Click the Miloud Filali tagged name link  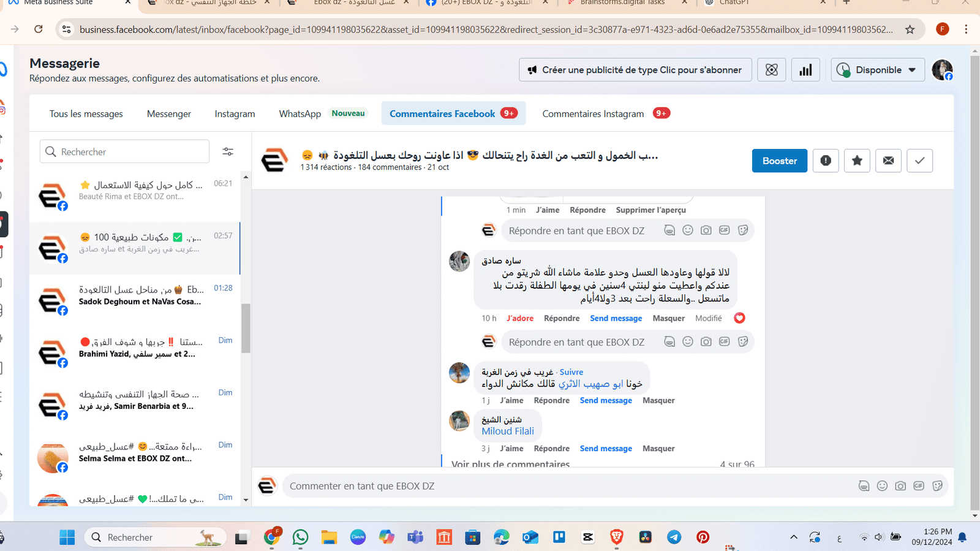pos(508,431)
